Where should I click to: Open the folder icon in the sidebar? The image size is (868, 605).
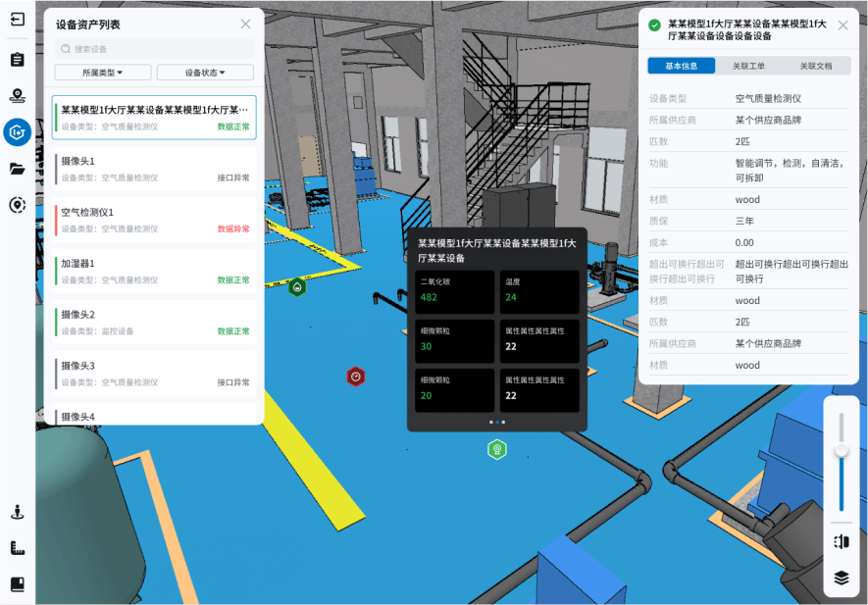pyautogui.click(x=17, y=169)
